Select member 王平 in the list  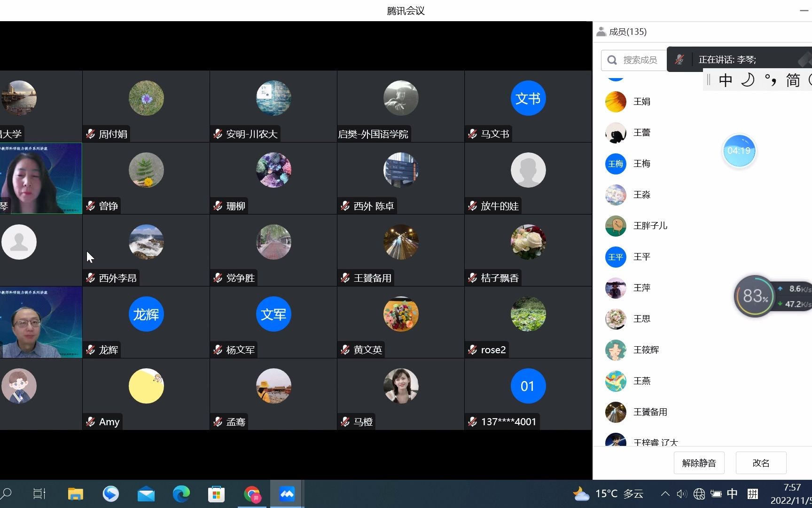(702, 257)
